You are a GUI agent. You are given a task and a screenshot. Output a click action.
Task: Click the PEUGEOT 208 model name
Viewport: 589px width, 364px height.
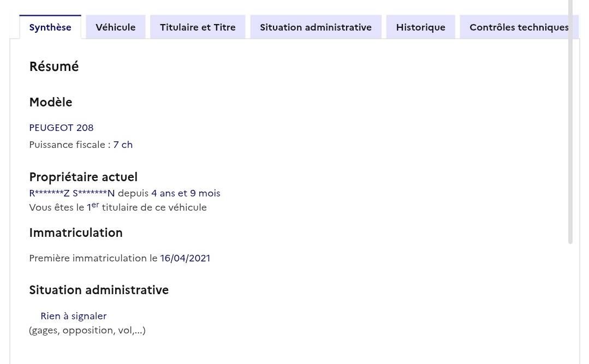click(x=61, y=128)
